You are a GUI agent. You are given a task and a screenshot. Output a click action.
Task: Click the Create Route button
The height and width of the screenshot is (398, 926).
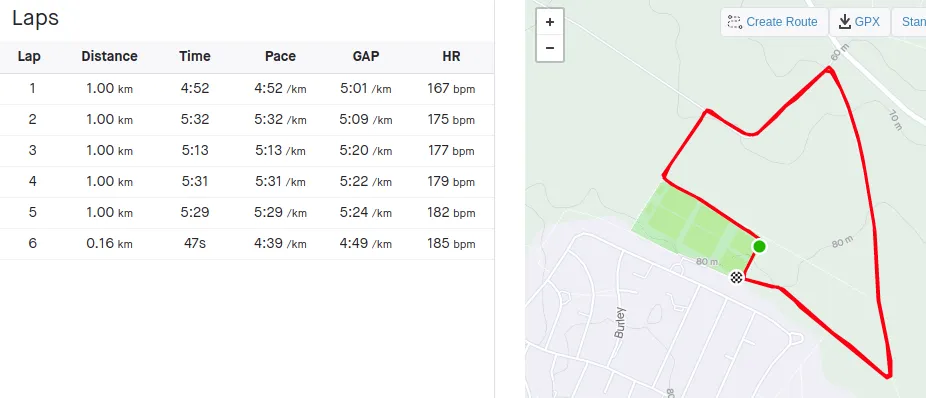pyautogui.click(x=774, y=22)
